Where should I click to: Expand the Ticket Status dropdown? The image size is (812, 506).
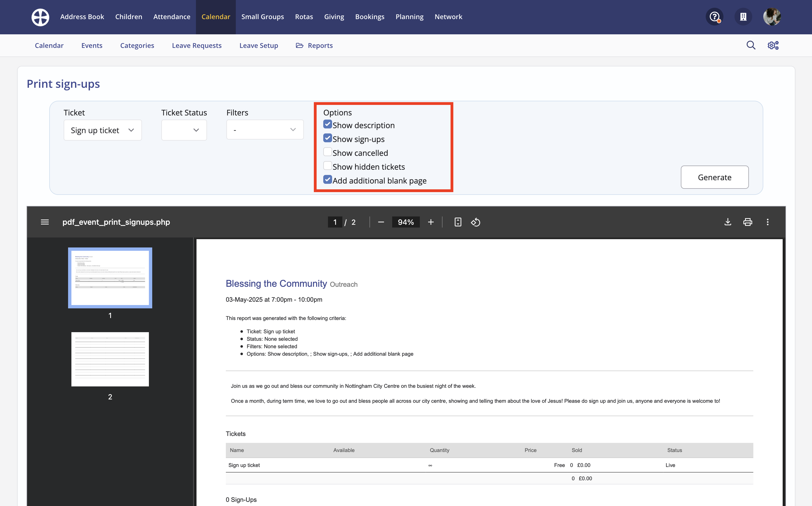coord(184,130)
